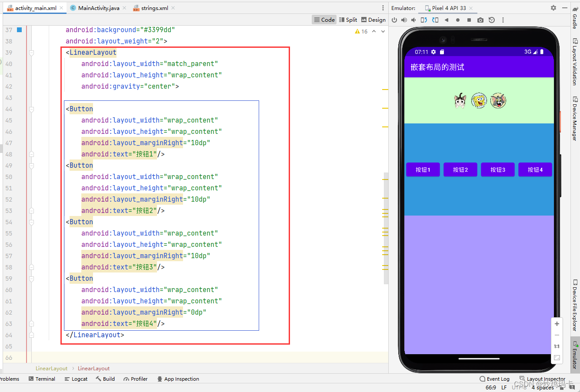Click the #3399dd color swatch in gutter
Image resolution: width=580 pixels, height=392 pixels.
click(19, 30)
